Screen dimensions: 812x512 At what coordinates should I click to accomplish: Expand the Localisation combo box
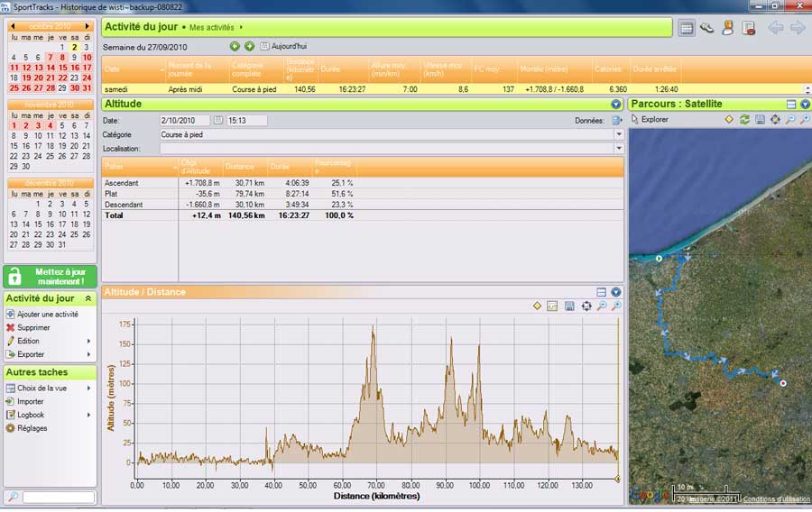[619, 149]
